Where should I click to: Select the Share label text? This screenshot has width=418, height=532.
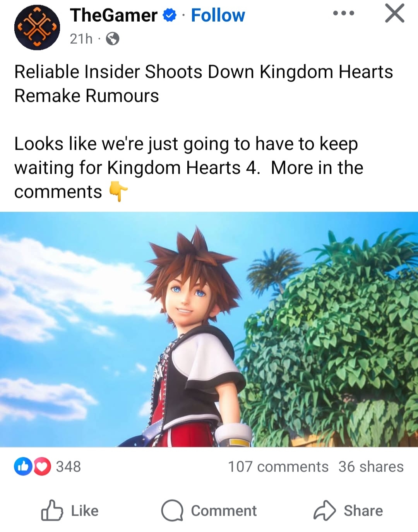click(x=363, y=511)
